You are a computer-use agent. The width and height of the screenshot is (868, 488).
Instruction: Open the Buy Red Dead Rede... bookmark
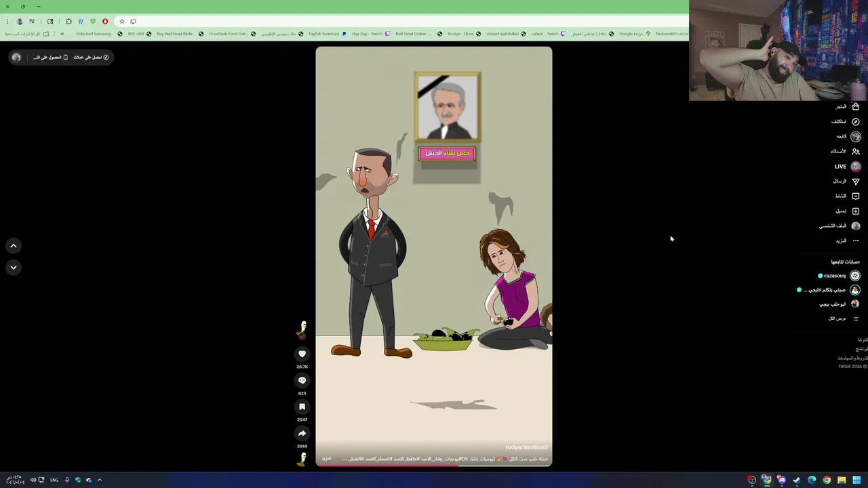pyautogui.click(x=180, y=34)
